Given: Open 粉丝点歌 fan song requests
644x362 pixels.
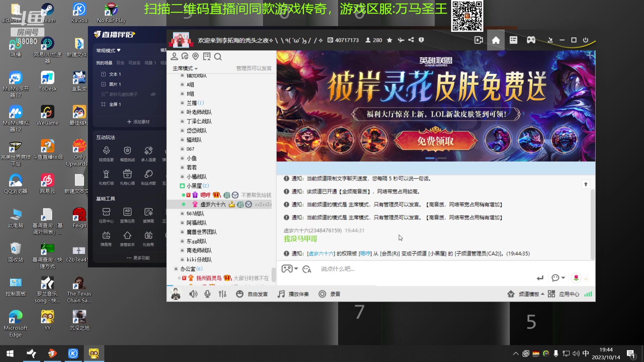Looking at the screenshot, I should (149, 177).
